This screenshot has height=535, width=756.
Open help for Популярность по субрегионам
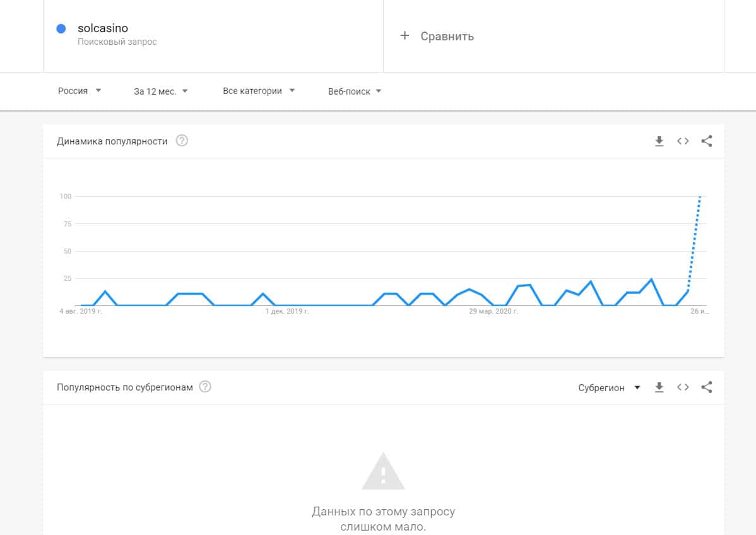click(205, 387)
